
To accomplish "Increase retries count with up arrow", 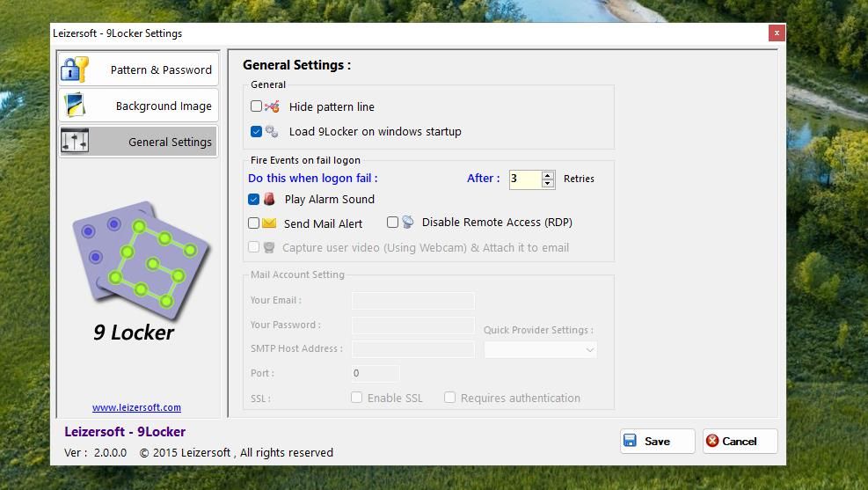I will [x=548, y=174].
